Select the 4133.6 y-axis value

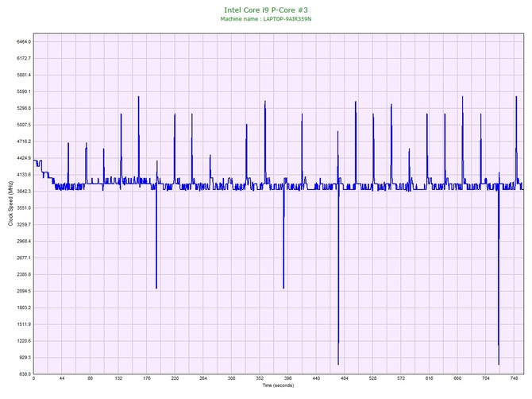click(x=24, y=175)
